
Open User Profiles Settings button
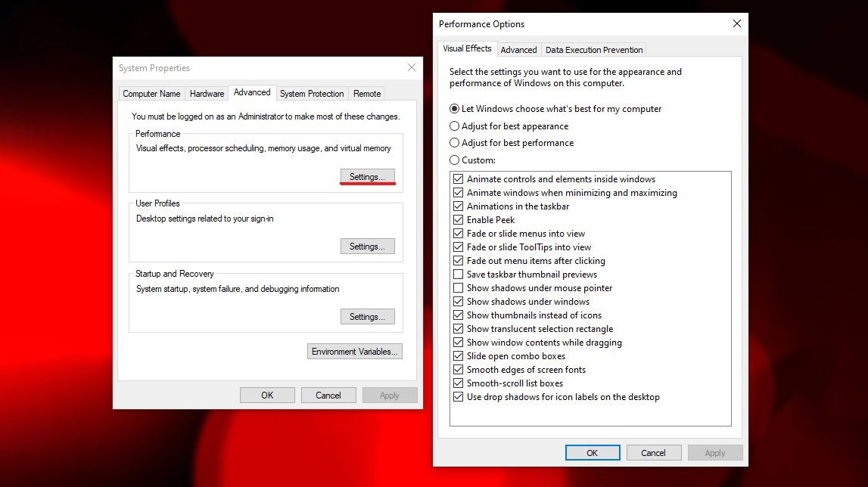pyautogui.click(x=368, y=247)
